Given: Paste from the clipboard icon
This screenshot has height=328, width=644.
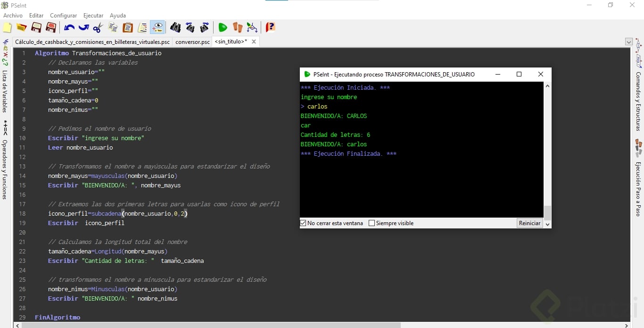Looking at the screenshot, I should (x=128, y=27).
